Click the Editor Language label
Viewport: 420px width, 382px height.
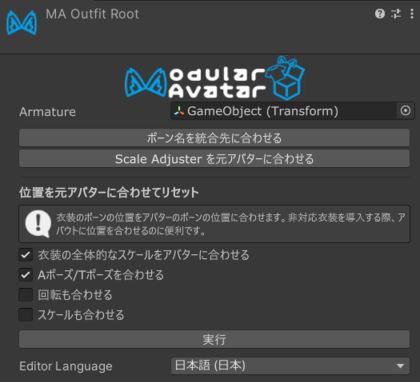[x=66, y=366]
